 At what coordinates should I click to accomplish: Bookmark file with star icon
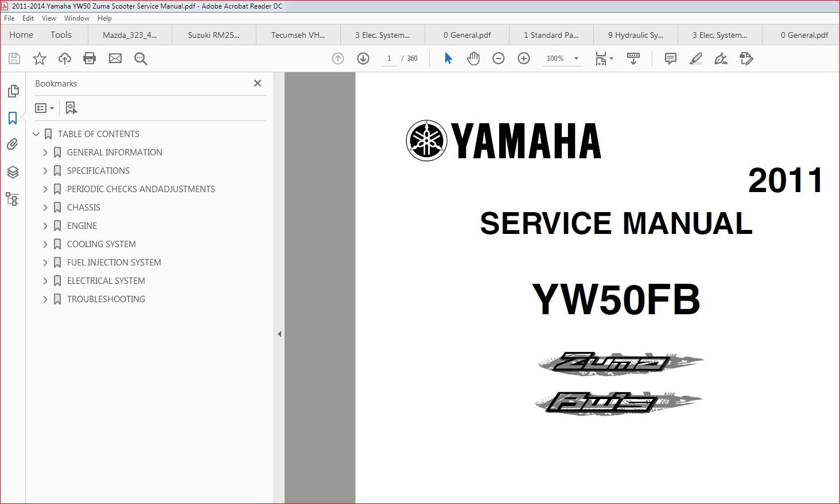tap(40, 58)
